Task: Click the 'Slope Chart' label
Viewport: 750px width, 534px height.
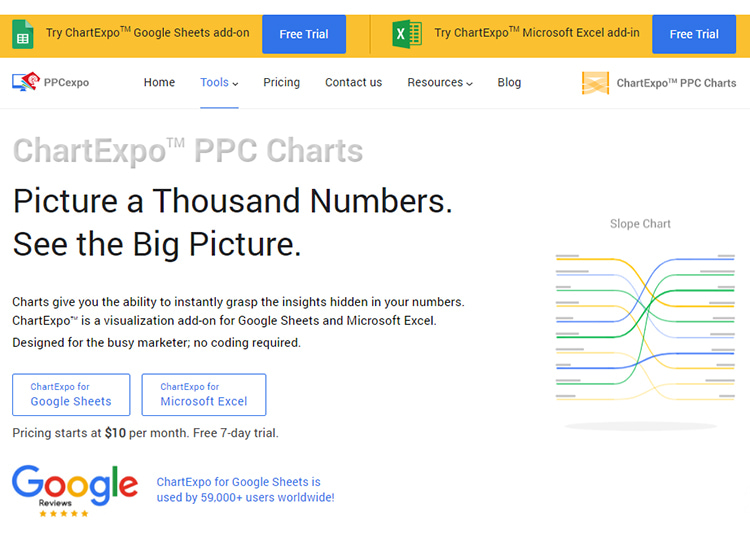Action: [x=640, y=223]
